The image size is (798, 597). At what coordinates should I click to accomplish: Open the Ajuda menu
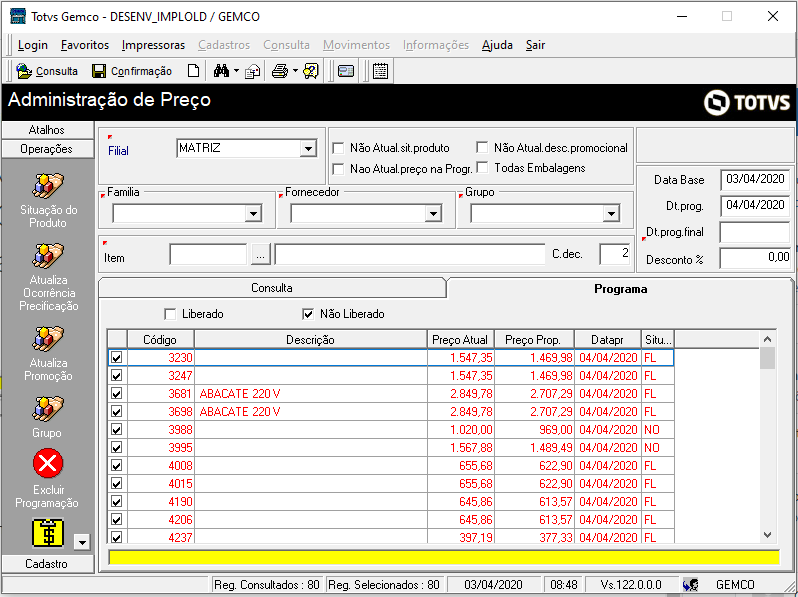(x=497, y=45)
